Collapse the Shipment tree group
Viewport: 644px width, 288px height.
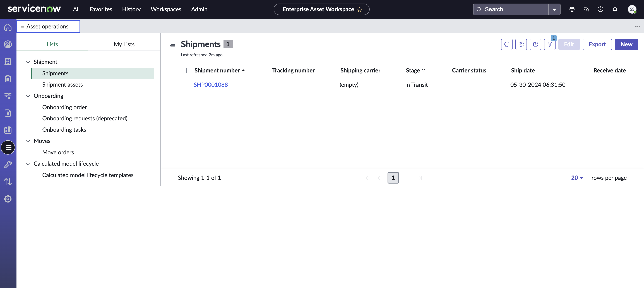(28, 62)
